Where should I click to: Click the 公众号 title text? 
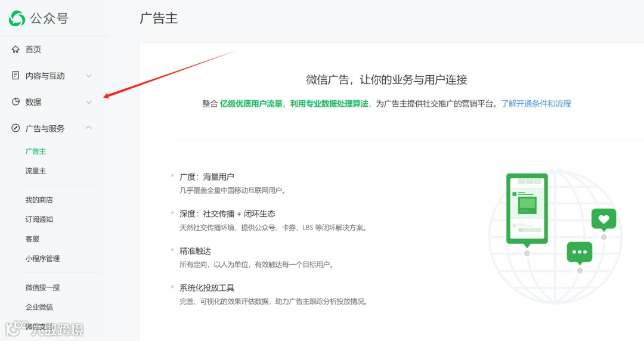pyautogui.click(x=49, y=18)
